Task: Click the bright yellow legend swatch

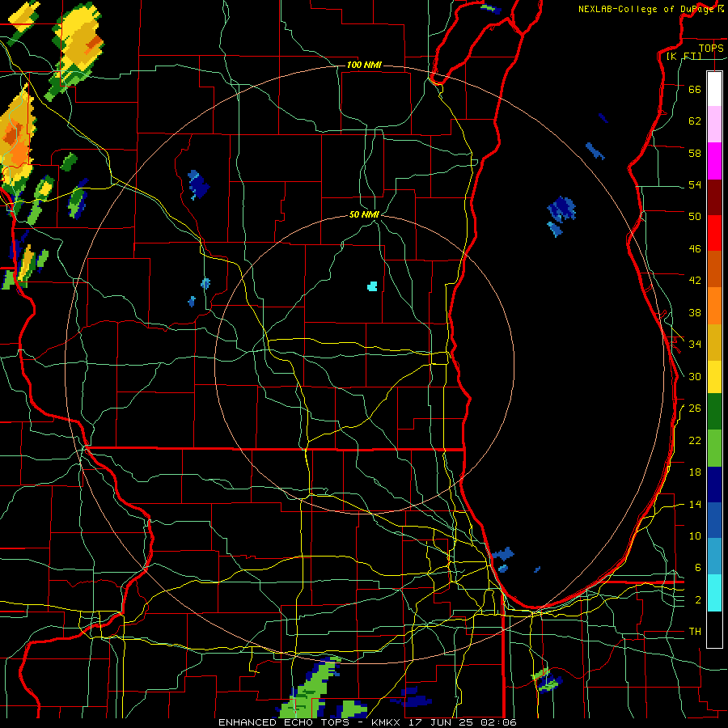Action: [x=714, y=376]
